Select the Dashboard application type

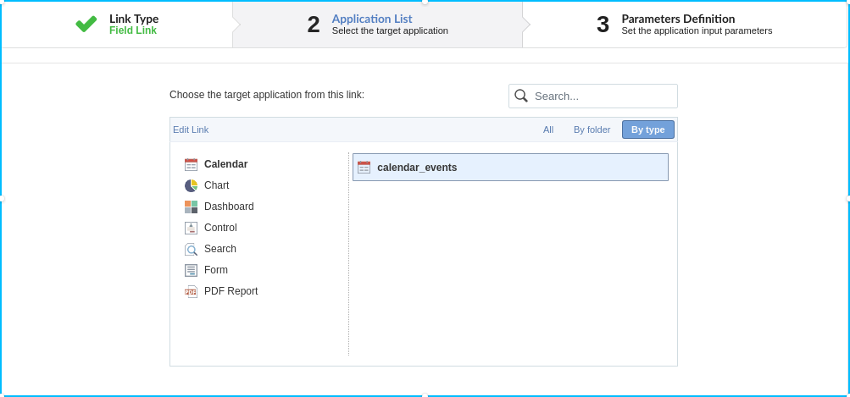coord(229,206)
